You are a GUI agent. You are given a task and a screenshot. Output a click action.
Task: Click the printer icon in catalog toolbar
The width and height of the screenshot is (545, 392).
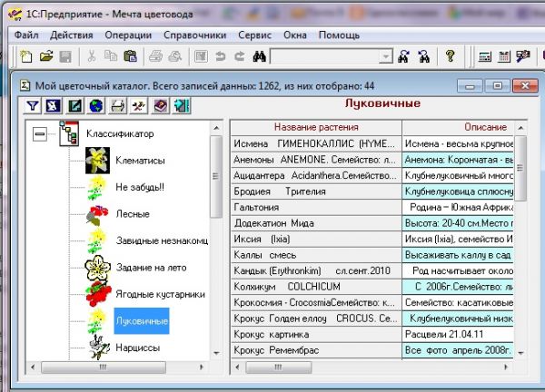pos(117,105)
